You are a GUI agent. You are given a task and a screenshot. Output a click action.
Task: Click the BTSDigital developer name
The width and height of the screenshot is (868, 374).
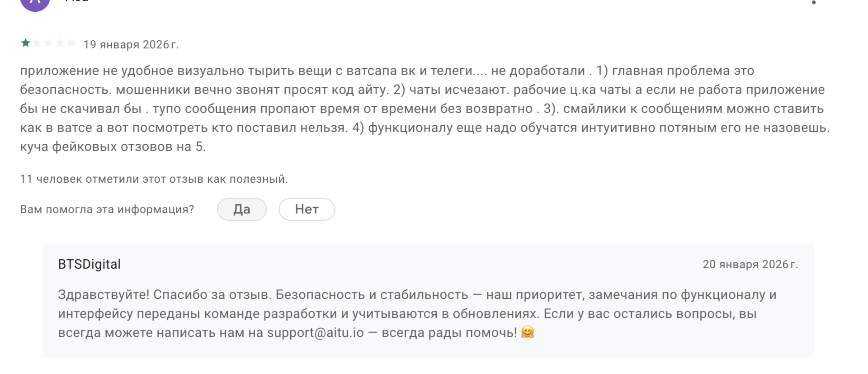coord(89,264)
